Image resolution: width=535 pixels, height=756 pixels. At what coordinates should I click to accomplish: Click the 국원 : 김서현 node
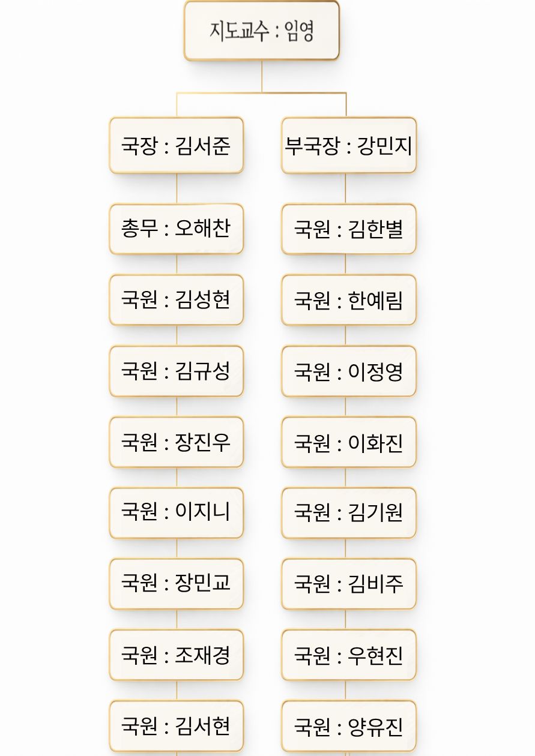[176, 725]
